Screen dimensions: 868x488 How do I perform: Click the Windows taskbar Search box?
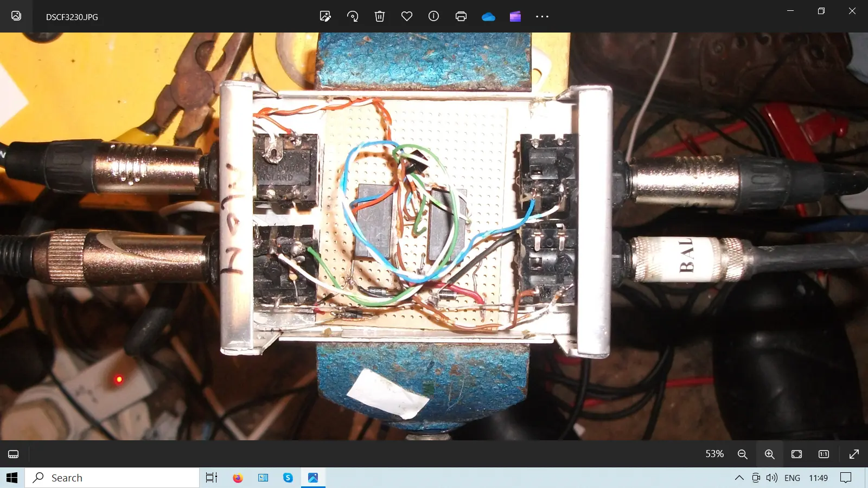tap(112, 478)
